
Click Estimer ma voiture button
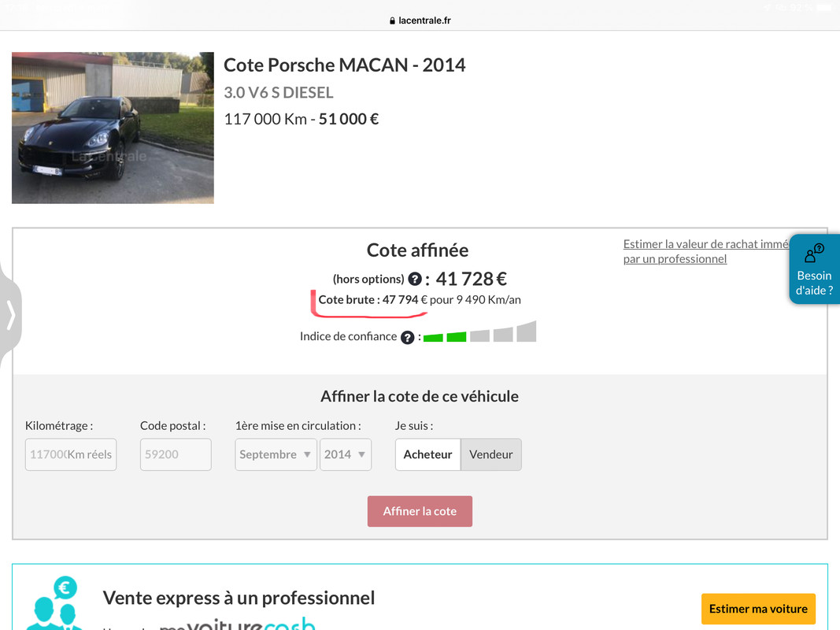(x=758, y=609)
